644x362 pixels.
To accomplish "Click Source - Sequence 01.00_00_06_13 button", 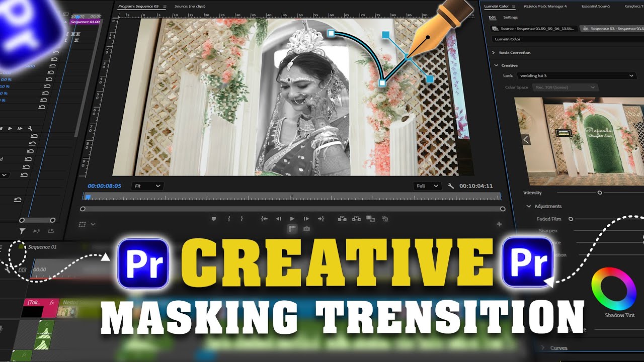I will pyautogui.click(x=533, y=29).
